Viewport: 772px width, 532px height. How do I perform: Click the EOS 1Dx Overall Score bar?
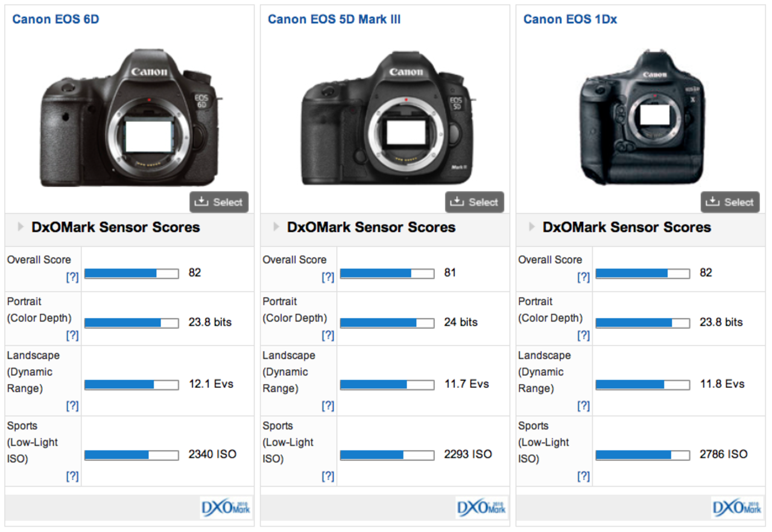[x=643, y=273]
